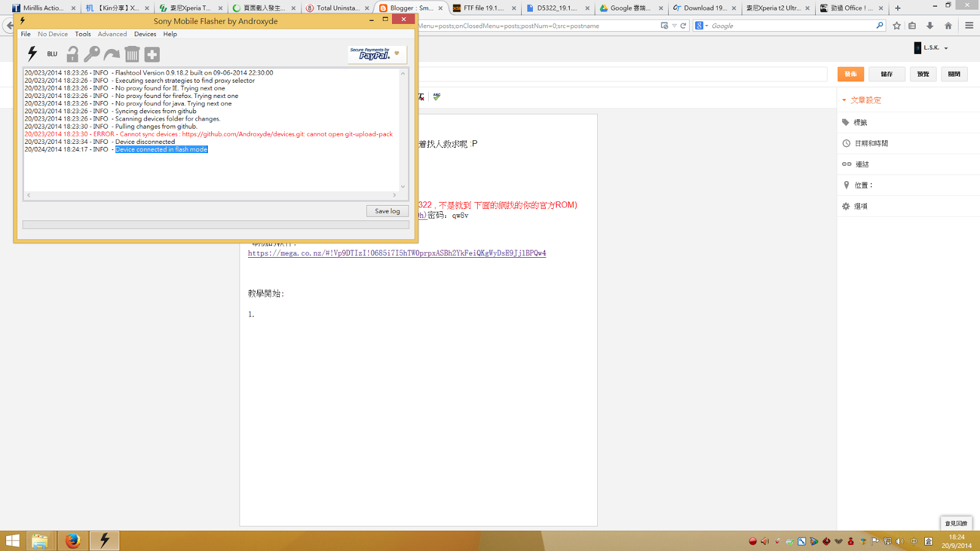980x551 pixels.
Task: Open the BLU bootloader unlock tool
Action: pos(52,54)
